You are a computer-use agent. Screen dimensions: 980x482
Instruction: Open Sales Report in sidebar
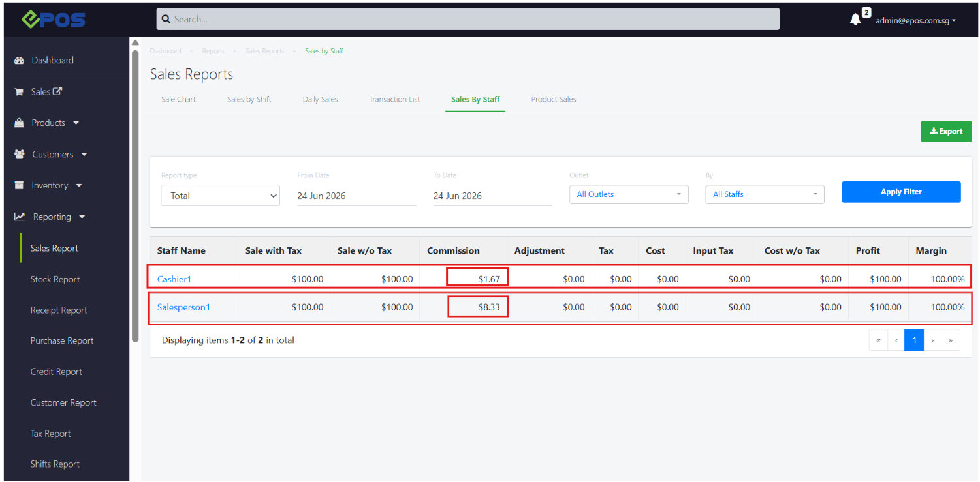(x=54, y=249)
